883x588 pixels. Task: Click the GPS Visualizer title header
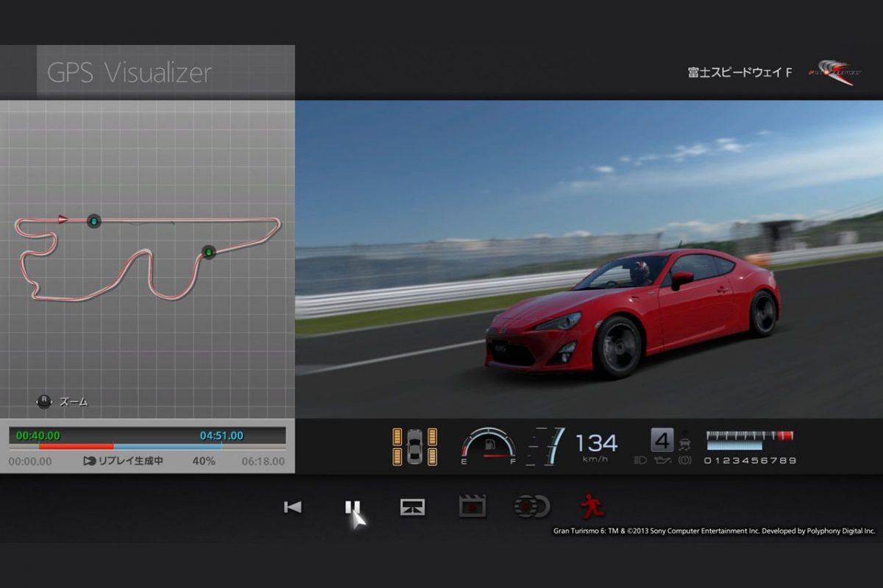point(130,73)
